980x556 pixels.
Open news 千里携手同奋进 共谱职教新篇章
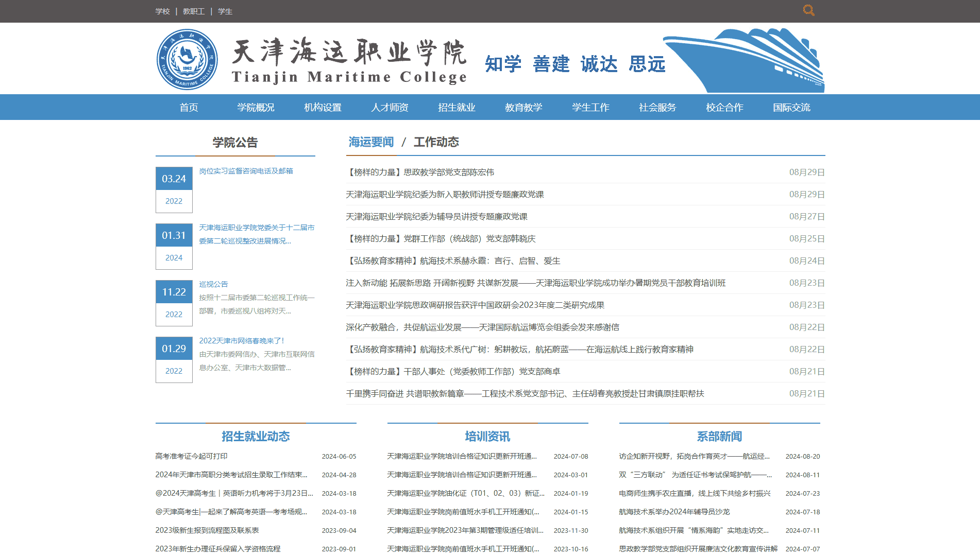(x=525, y=393)
